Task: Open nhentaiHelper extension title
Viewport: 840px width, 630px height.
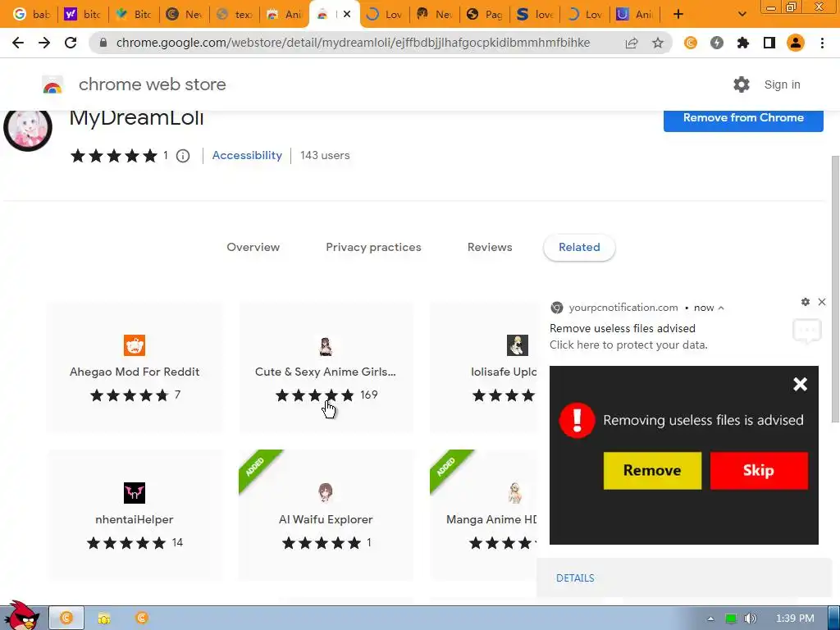Action: click(x=135, y=519)
